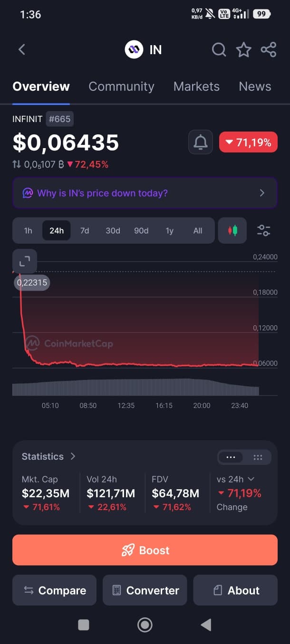Tap the back arrow icon
The width and height of the screenshot is (290, 644).
click(22, 49)
